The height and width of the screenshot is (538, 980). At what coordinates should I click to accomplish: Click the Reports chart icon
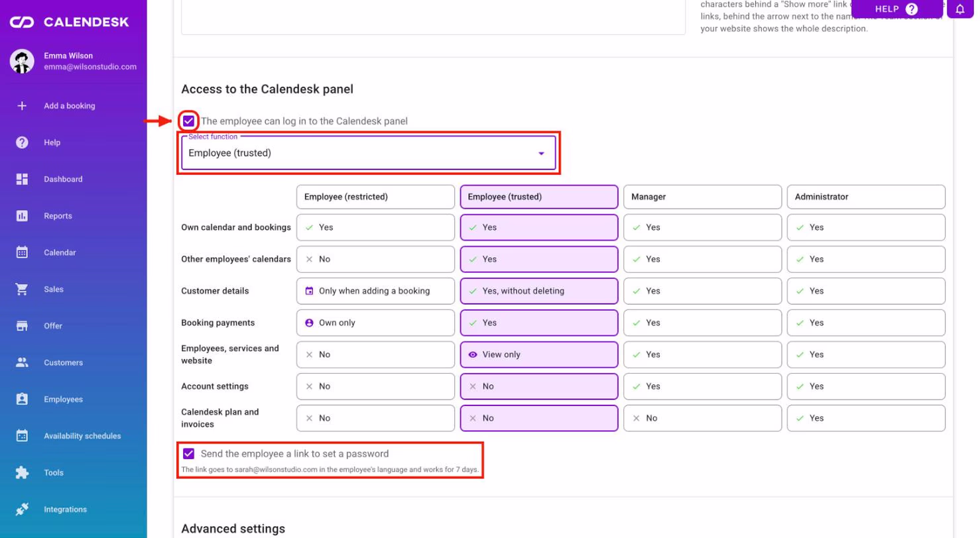22,216
